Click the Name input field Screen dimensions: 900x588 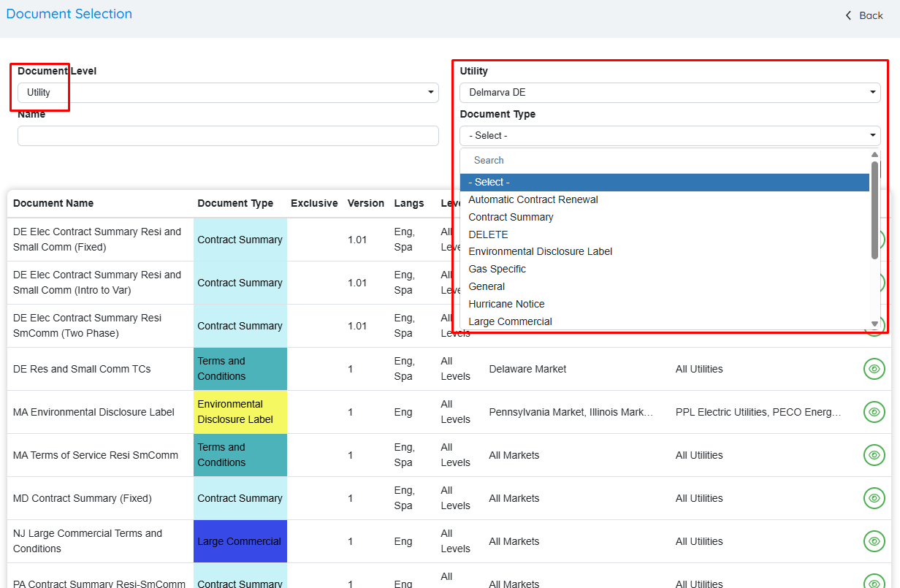228,136
